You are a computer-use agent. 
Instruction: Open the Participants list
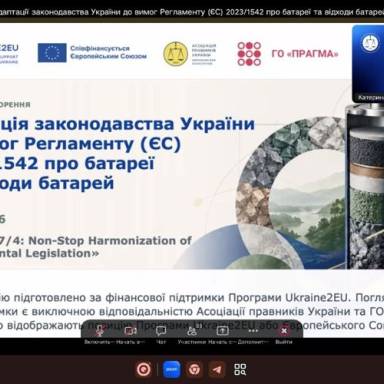coord(192,331)
